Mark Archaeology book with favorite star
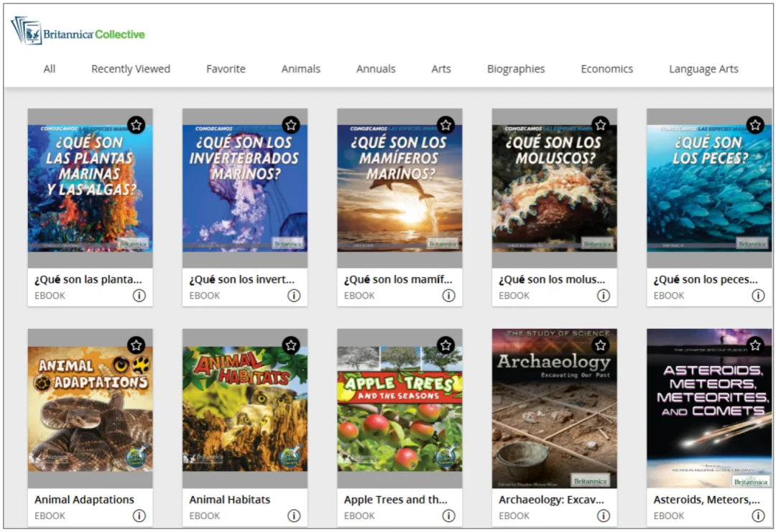The image size is (776, 532). pos(600,345)
